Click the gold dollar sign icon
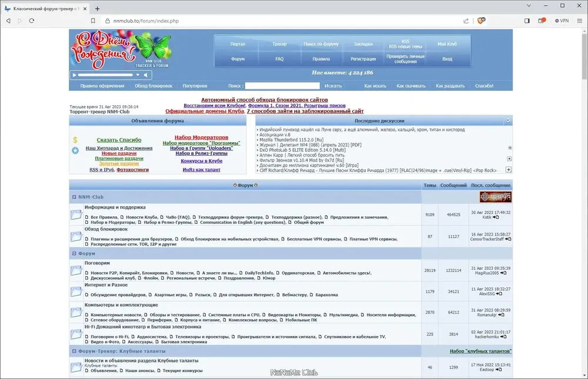The height and width of the screenshot is (379, 588). (x=75, y=140)
